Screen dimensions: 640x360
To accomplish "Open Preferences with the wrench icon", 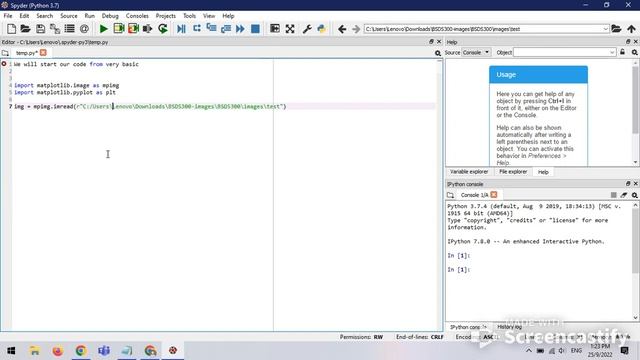I will (307, 29).
